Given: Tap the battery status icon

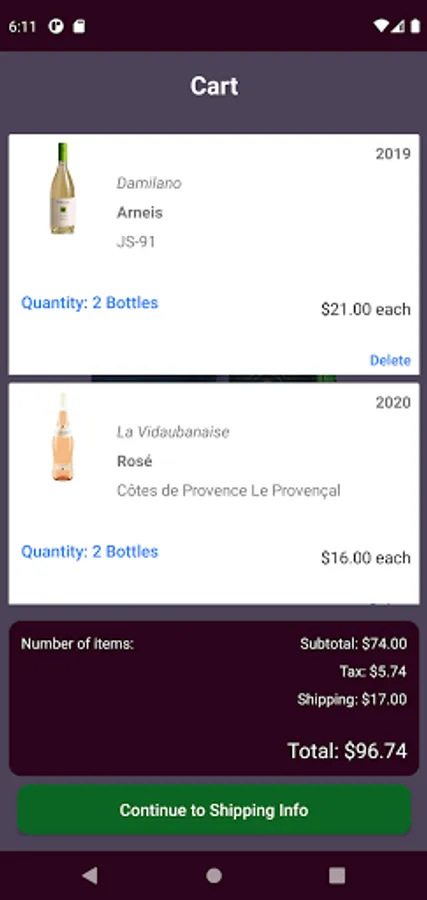Looking at the screenshot, I should tap(415, 26).
